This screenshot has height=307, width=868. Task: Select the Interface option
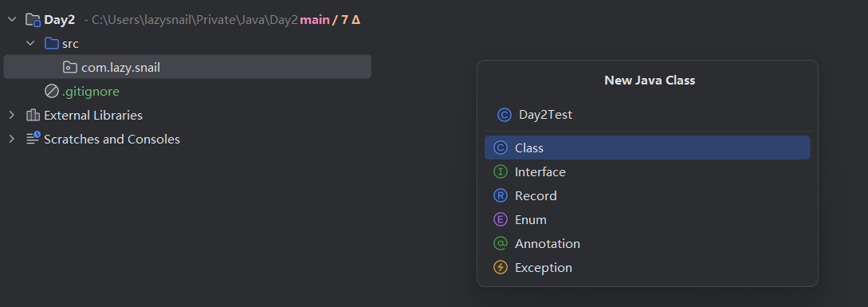647,171
